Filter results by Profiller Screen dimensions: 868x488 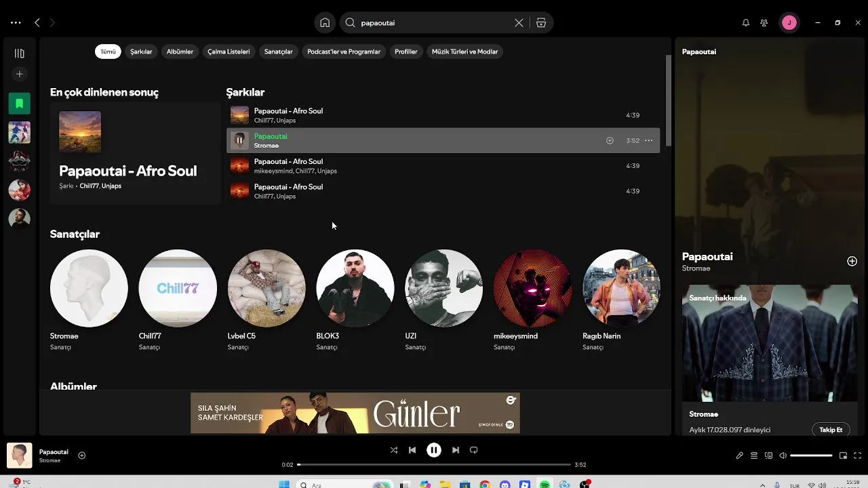[x=406, y=52]
